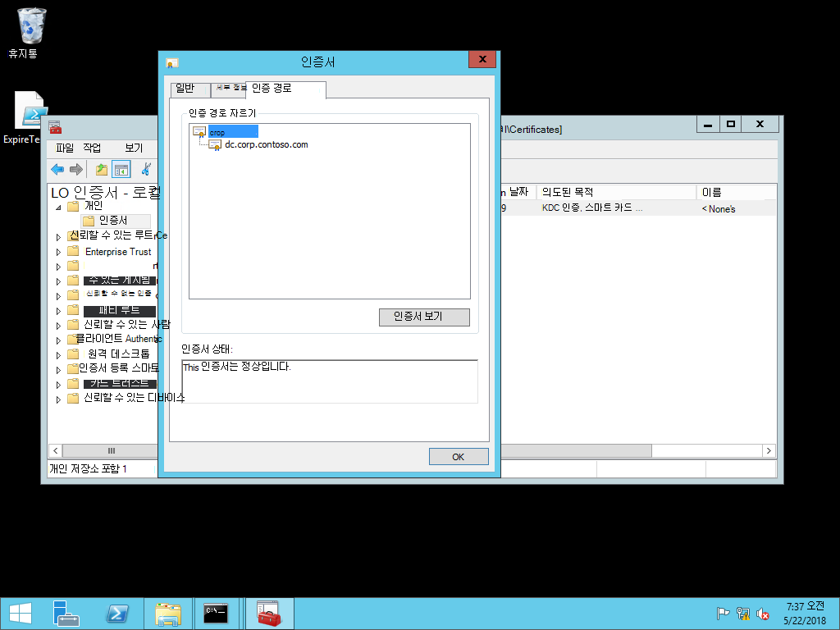
Task: Click the root certificate icon beside crop
Action: coord(199,131)
